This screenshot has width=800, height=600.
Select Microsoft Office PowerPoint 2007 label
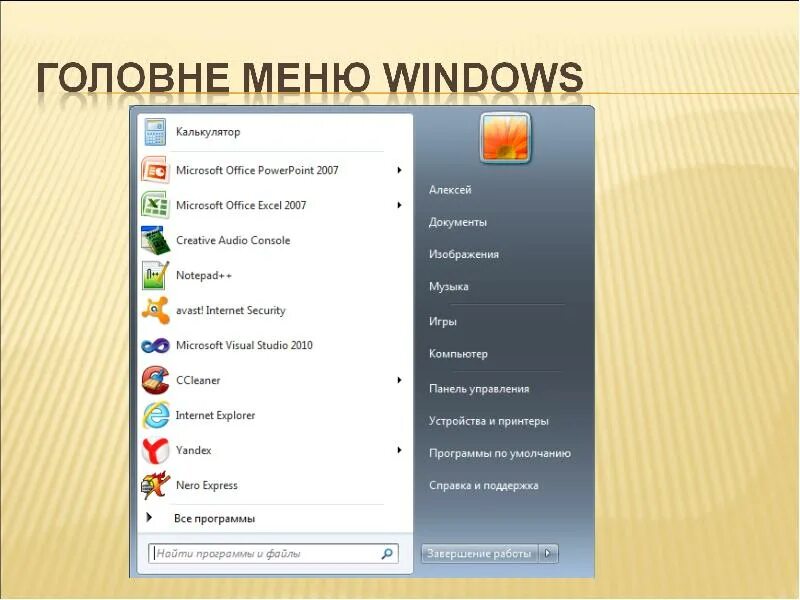(x=257, y=170)
